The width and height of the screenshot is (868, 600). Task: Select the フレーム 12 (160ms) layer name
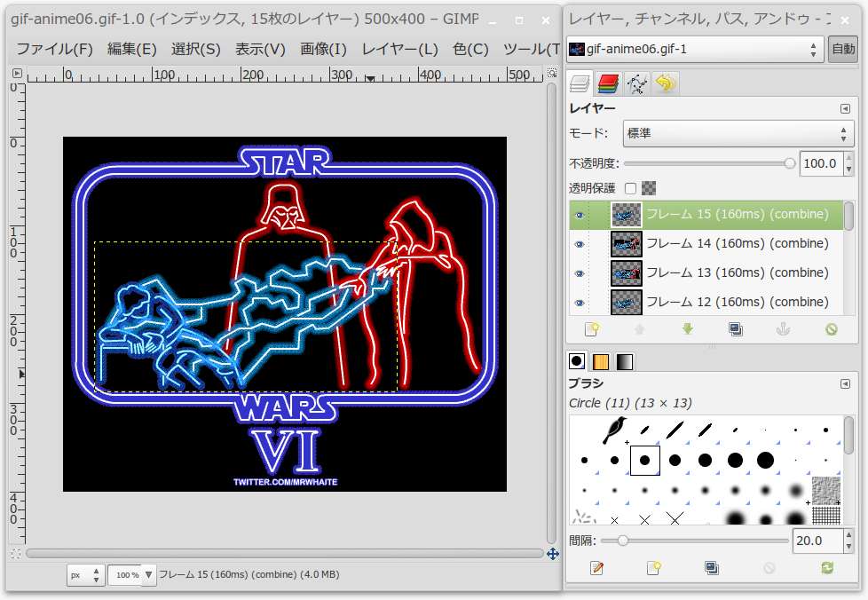[738, 302]
